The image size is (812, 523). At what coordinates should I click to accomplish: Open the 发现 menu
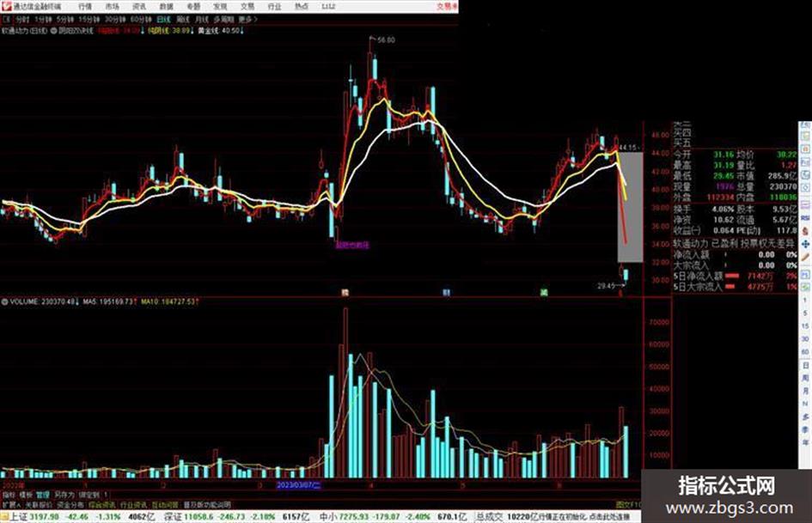220,6
